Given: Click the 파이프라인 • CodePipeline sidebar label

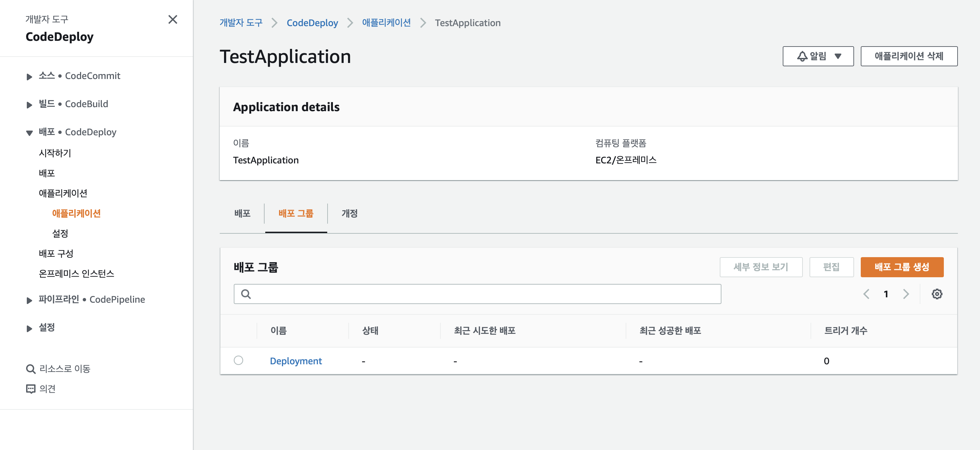Looking at the screenshot, I should [x=92, y=299].
